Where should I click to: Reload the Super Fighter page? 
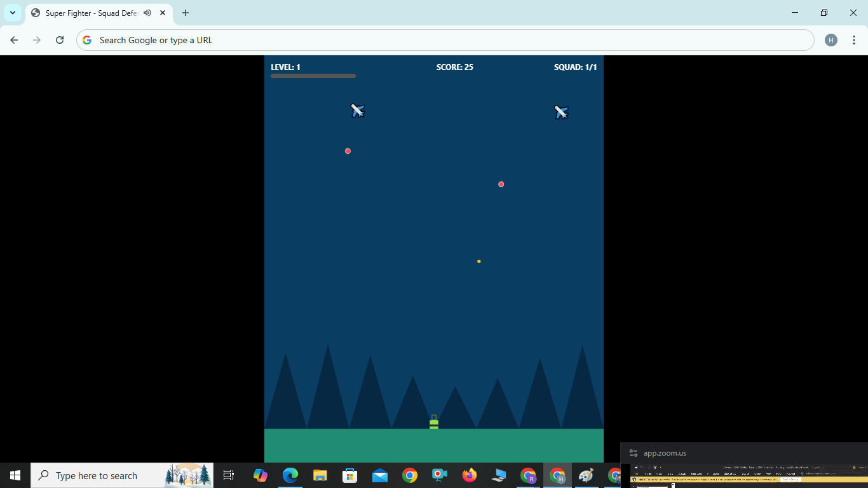pyautogui.click(x=60, y=39)
